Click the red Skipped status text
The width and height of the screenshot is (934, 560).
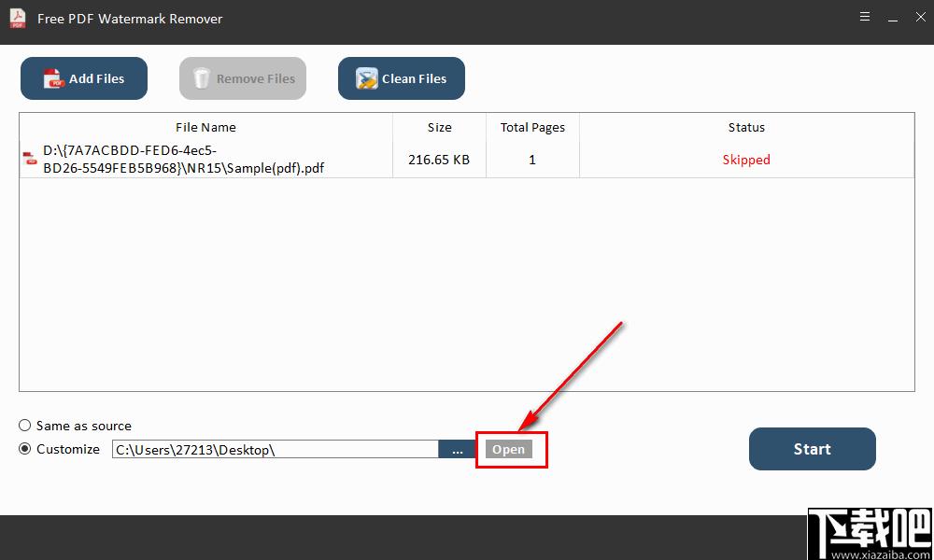pyautogui.click(x=746, y=160)
